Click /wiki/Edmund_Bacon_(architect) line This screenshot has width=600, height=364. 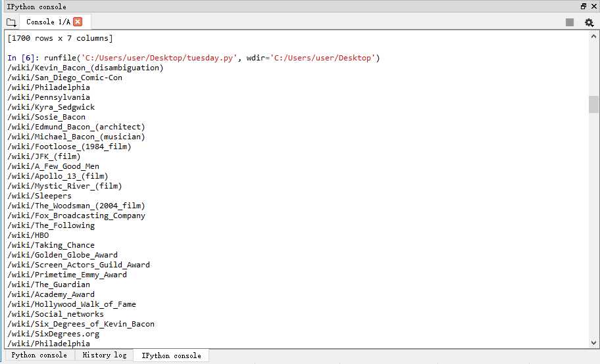point(76,127)
